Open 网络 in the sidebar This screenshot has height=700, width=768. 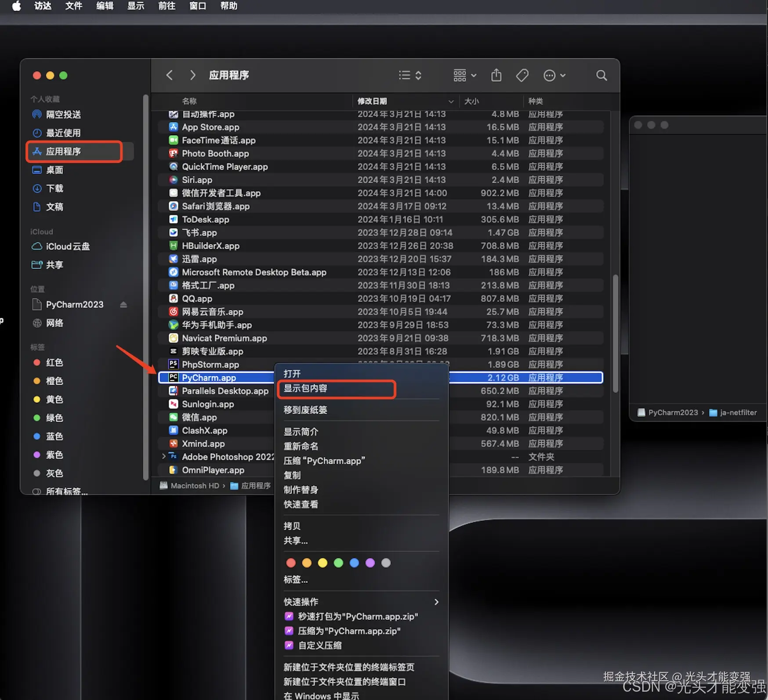tap(54, 323)
